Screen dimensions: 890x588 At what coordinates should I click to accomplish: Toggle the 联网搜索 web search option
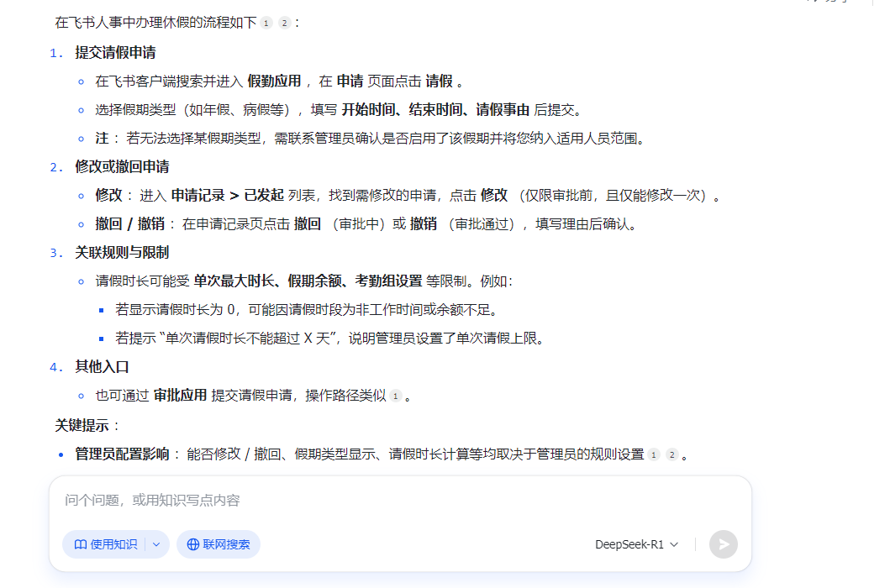point(219,544)
